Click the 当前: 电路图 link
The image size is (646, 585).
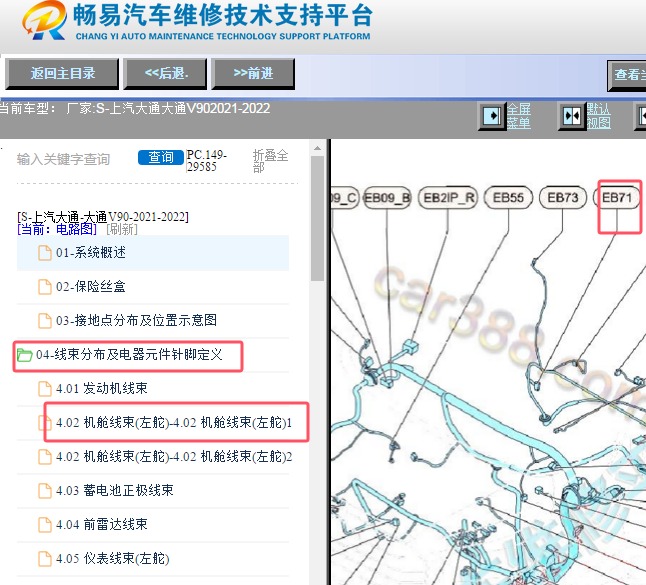[57, 229]
